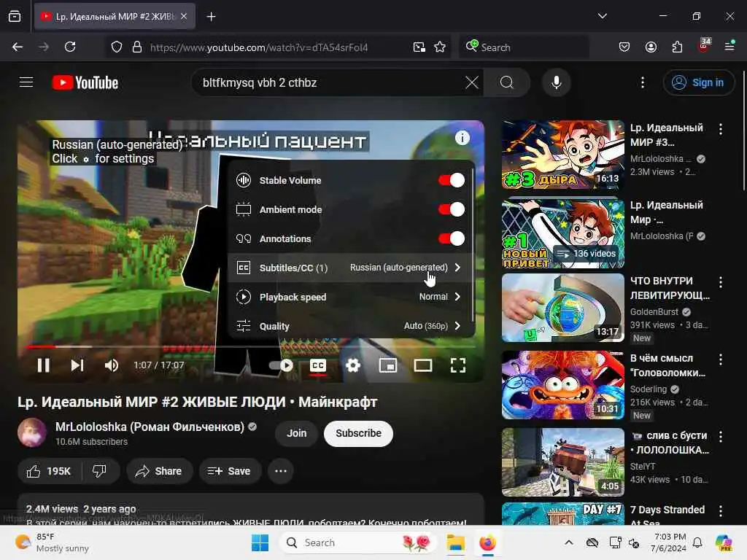Expand Normal playback speed chevron
Viewport: 747px width, 560px height.
click(457, 297)
